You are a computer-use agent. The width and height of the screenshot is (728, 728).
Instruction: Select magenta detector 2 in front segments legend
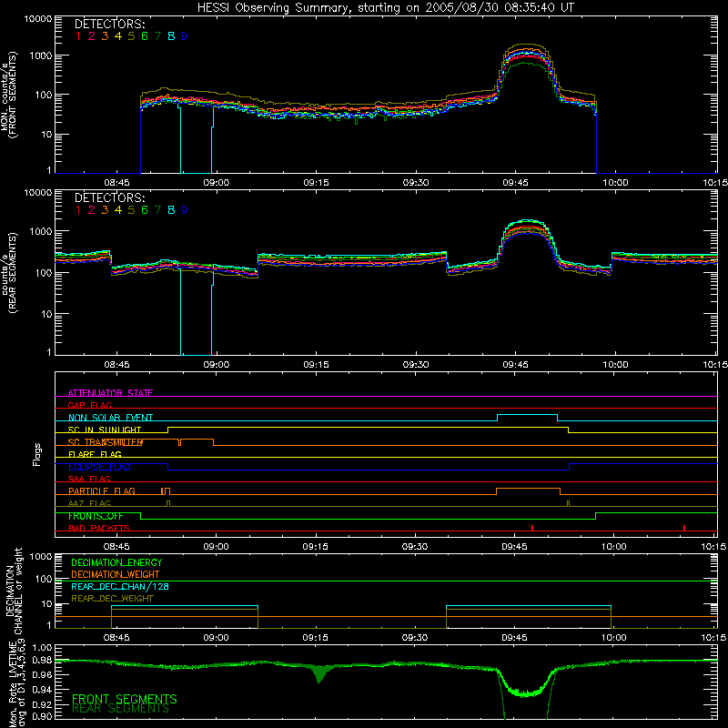[x=92, y=36]
